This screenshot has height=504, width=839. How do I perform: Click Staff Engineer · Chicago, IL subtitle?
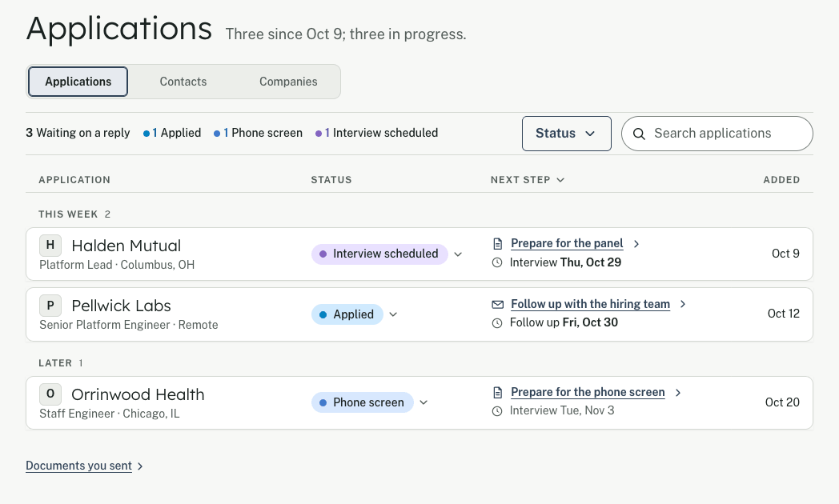click(110, 414)
